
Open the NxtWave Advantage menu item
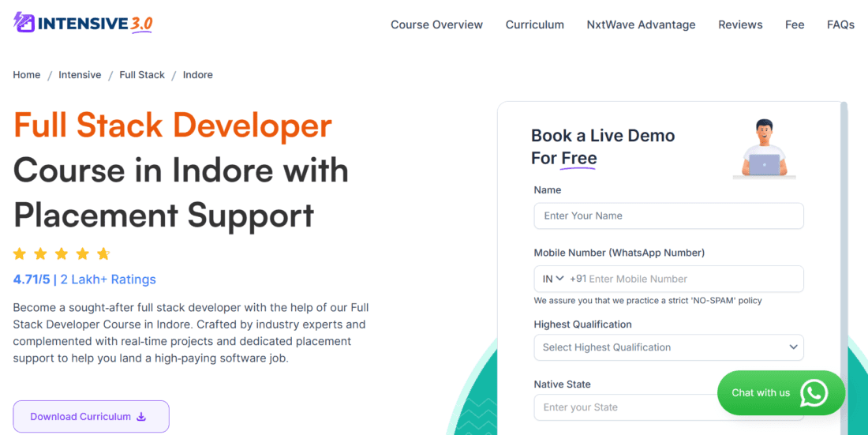(641, 24)
